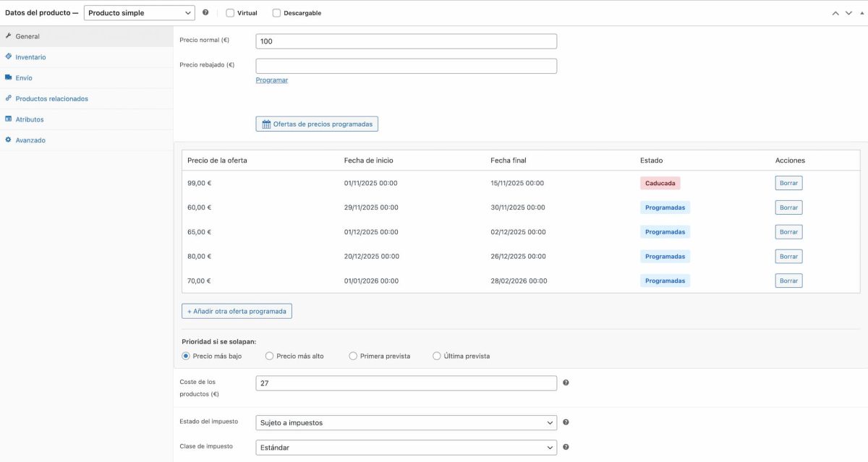This screenshot has width=868, height=462.
Task: Enable the Virtual checkbox
Action: tap(229, 12)
